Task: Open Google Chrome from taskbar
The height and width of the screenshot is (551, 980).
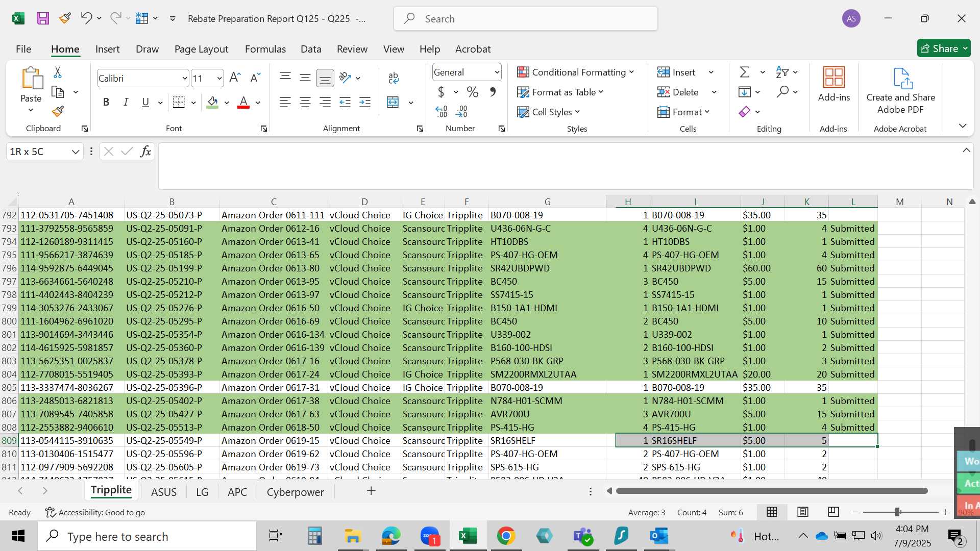Action: tap(506, 536)
